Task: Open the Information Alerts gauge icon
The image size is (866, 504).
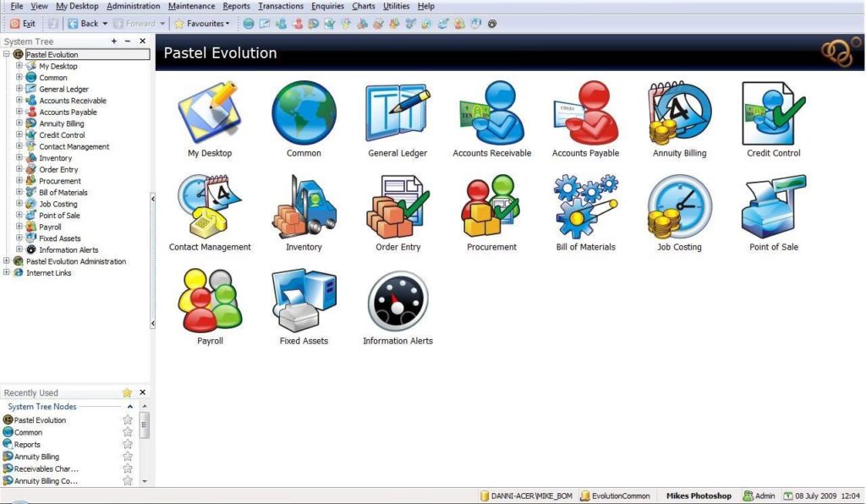Action: tap(397, 302)
